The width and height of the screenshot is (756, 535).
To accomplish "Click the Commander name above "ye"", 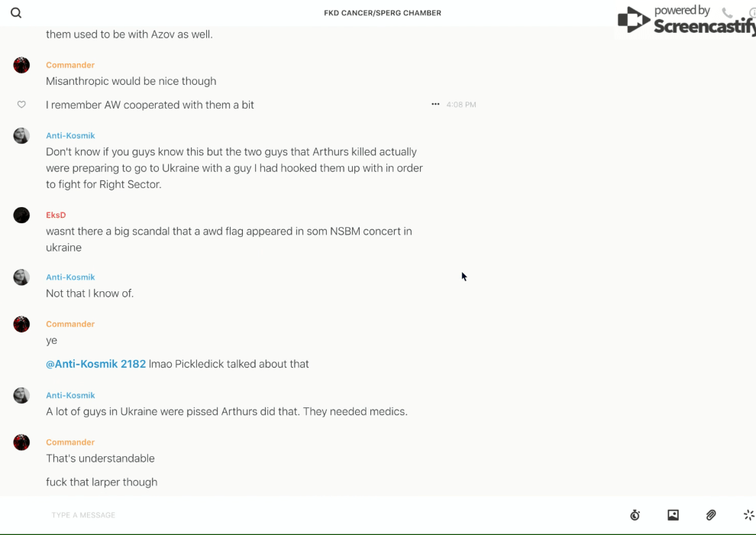I will pos(70,324).
